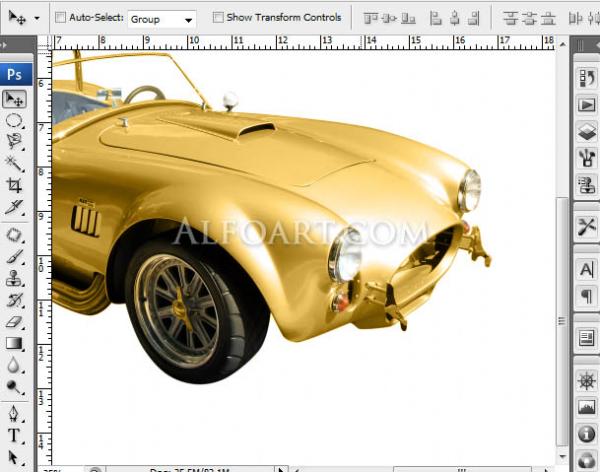Open the Move tool preset picker arrow
The width and height of the screenshot is (600, 472).
click(37, 18)
